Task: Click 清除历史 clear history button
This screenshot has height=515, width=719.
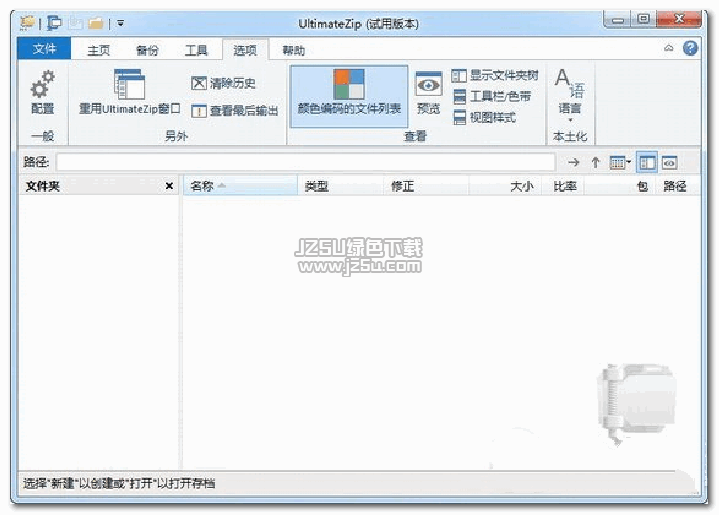Action: (223, 83)
